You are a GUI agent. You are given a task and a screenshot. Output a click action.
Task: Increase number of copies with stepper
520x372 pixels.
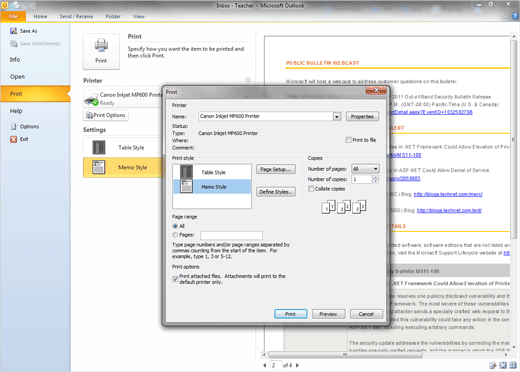pos(376,177)
